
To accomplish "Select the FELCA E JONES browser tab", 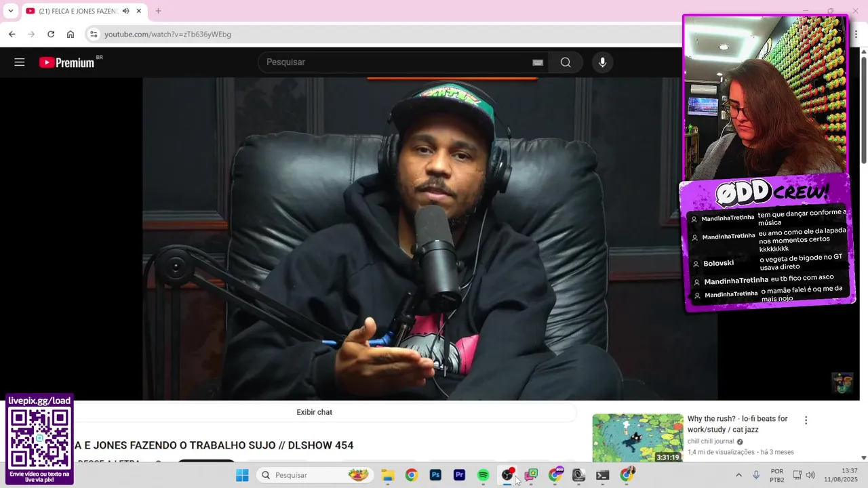I will 83,11.
